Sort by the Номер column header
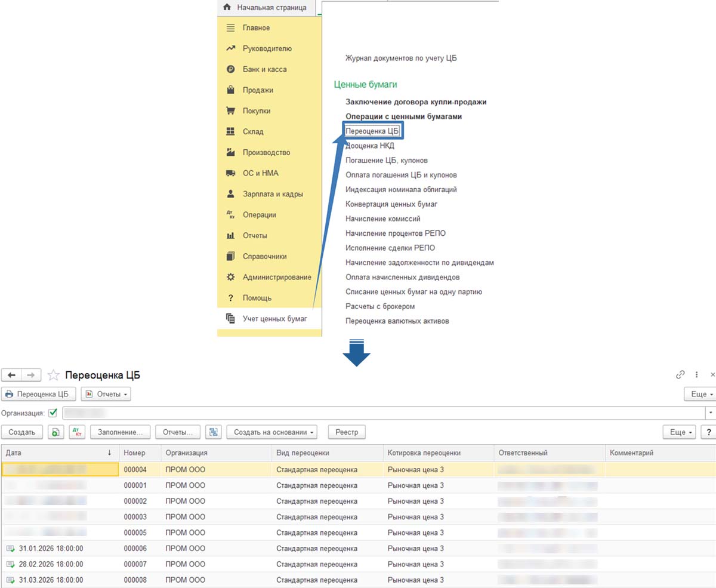 (x=140, y=453)
